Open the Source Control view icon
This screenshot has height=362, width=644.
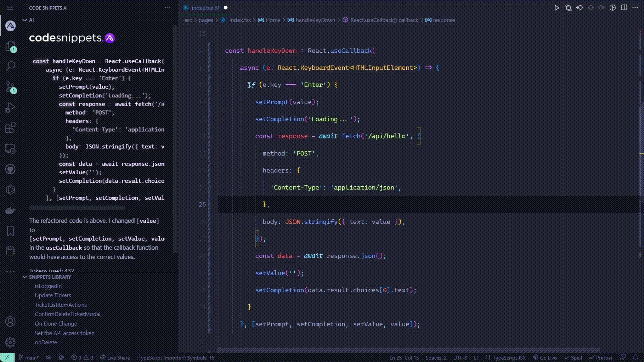(10, 87)
